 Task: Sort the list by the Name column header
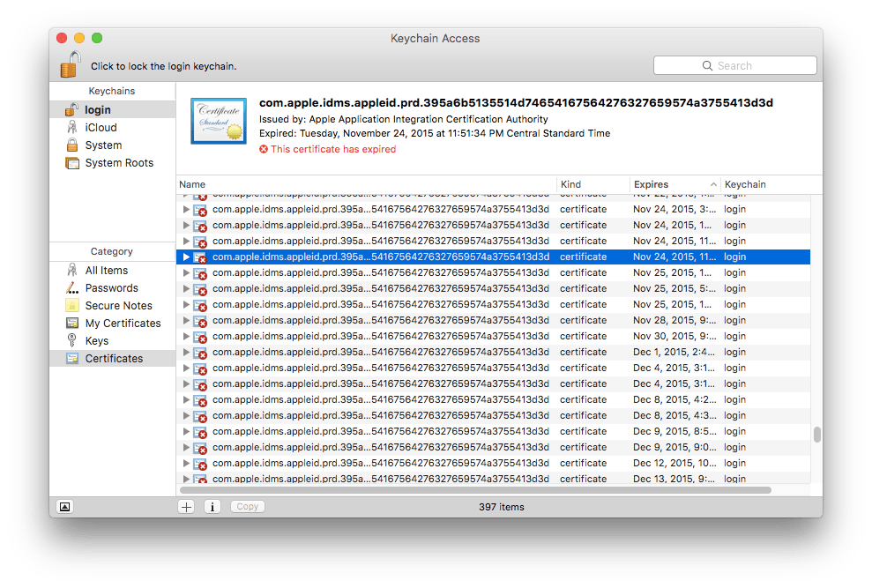[367, 184]
